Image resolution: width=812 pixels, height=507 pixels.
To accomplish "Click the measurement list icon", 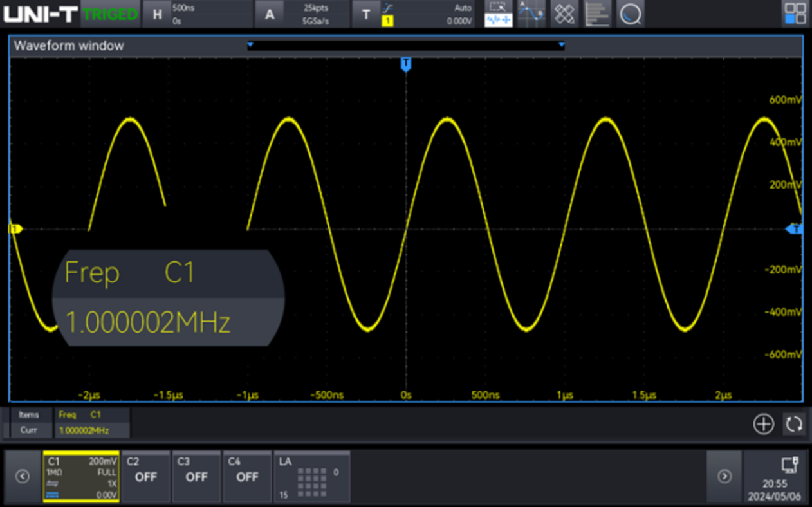I will tap(597, 14).
